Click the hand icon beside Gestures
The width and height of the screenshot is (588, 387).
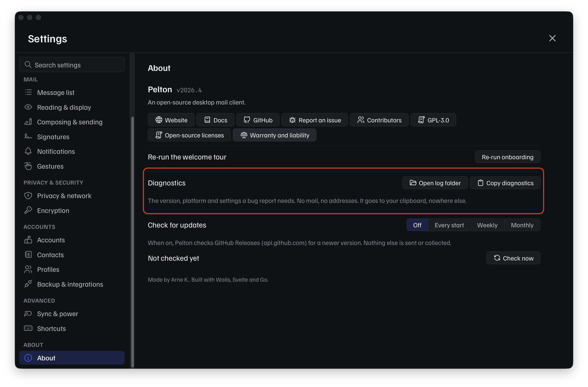[x=28, y=166]
